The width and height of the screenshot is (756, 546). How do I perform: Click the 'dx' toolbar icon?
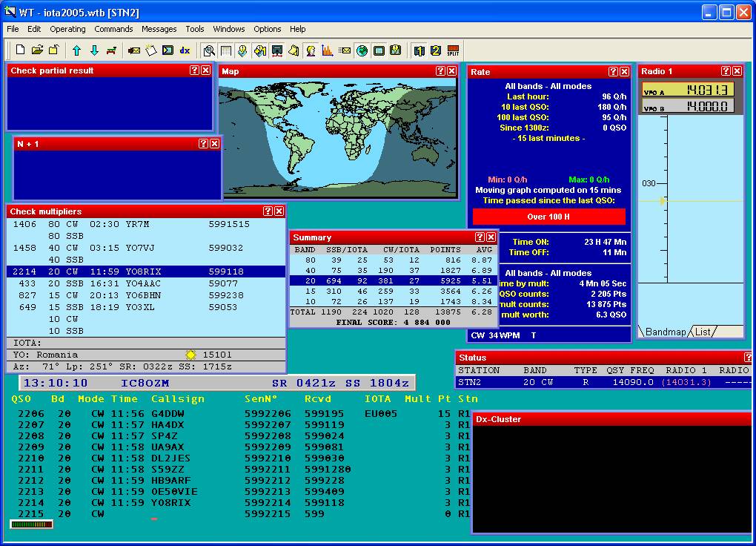[185, 50]
